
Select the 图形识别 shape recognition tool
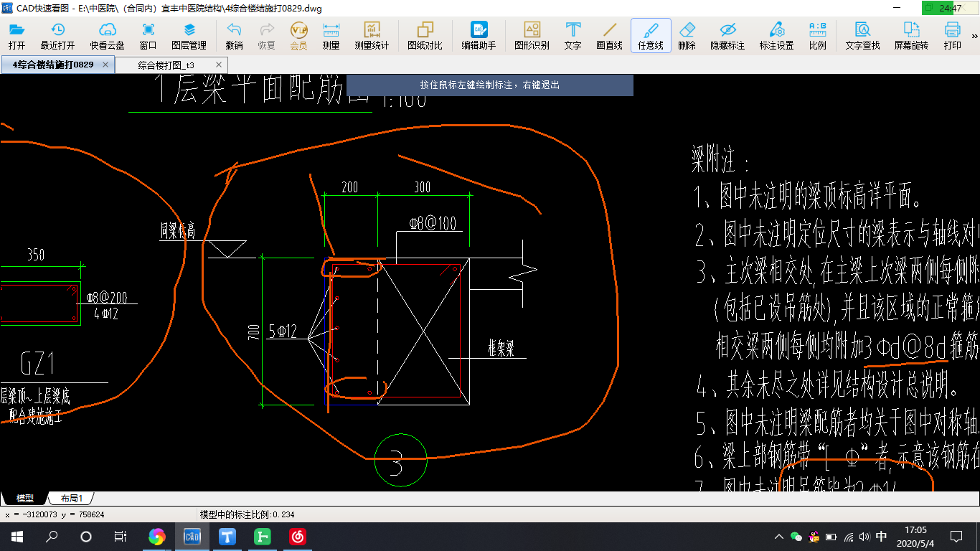click(x=532, y=35)
